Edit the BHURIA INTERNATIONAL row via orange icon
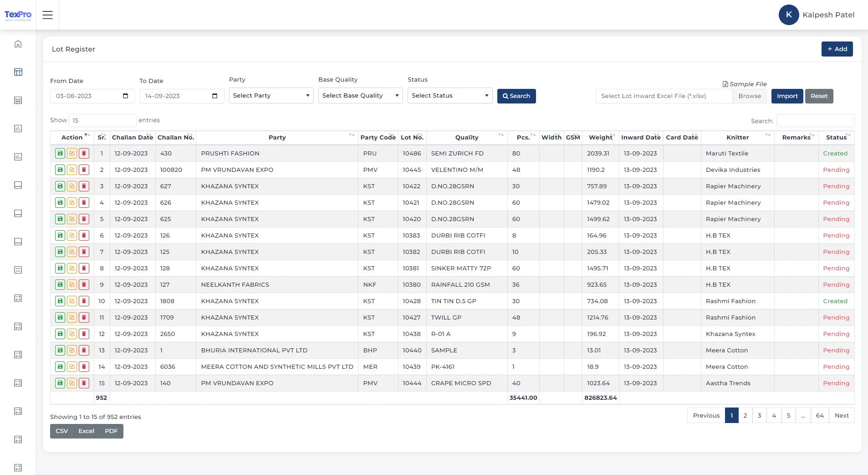This screenshot has height=475, width=868. click(x=72, y=351)
